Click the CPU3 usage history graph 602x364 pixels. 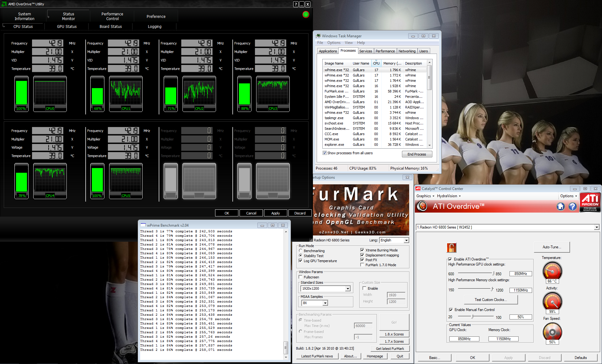click(x=273, y=94)
